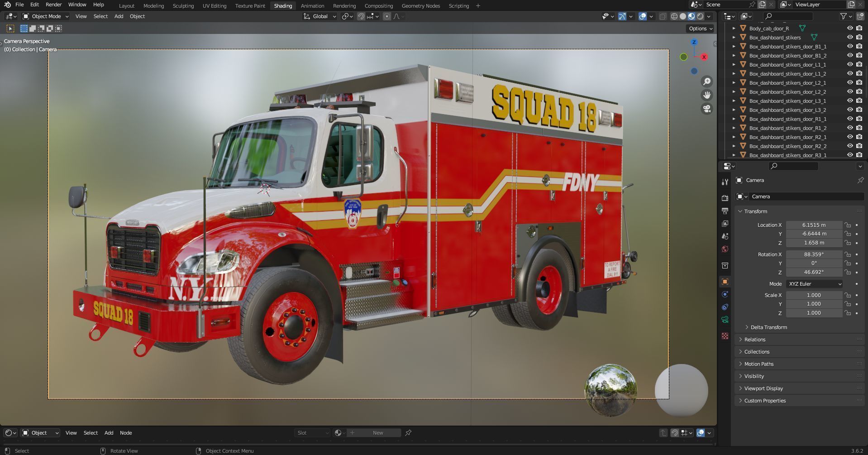Open the Tool properties tab
Image resolution: width=868 pixels, height=455 pixels.
725,182
